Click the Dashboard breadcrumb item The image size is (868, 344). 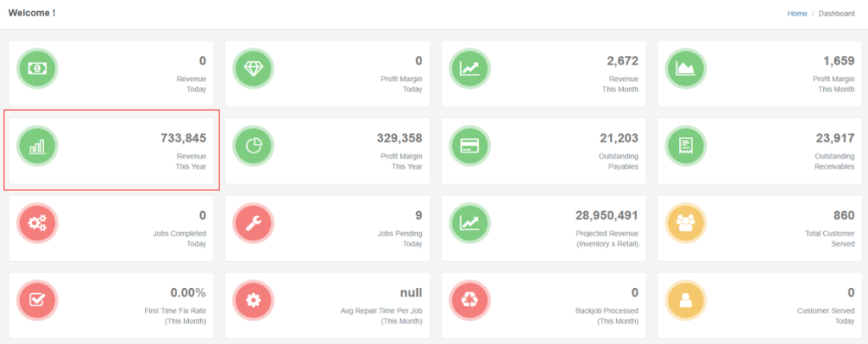point(836,14)
